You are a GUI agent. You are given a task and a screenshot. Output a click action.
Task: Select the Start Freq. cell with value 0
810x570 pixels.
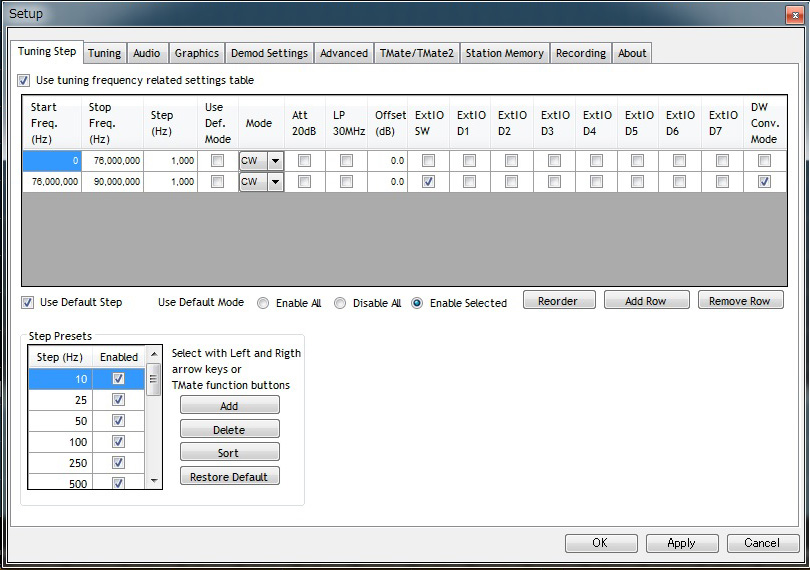52,161
